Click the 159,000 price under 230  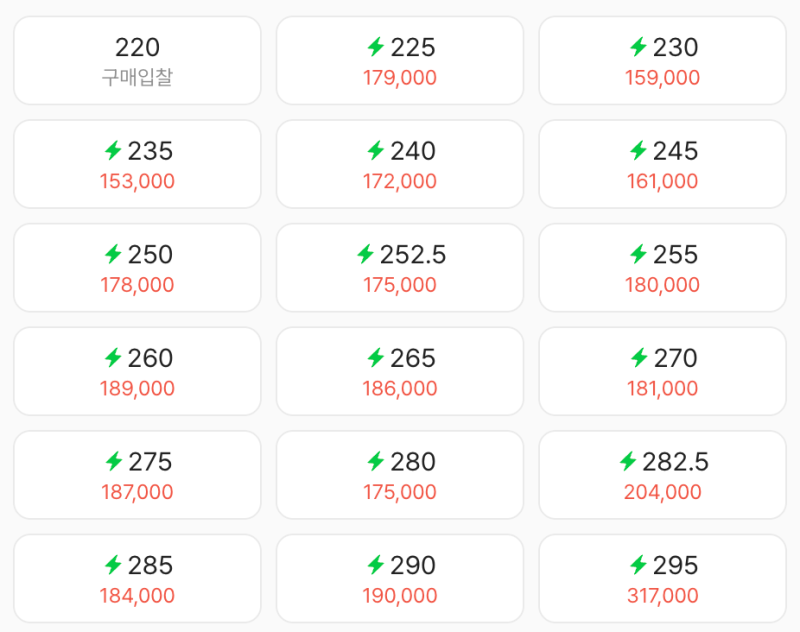pyautogui.click(x=662, y=78)
